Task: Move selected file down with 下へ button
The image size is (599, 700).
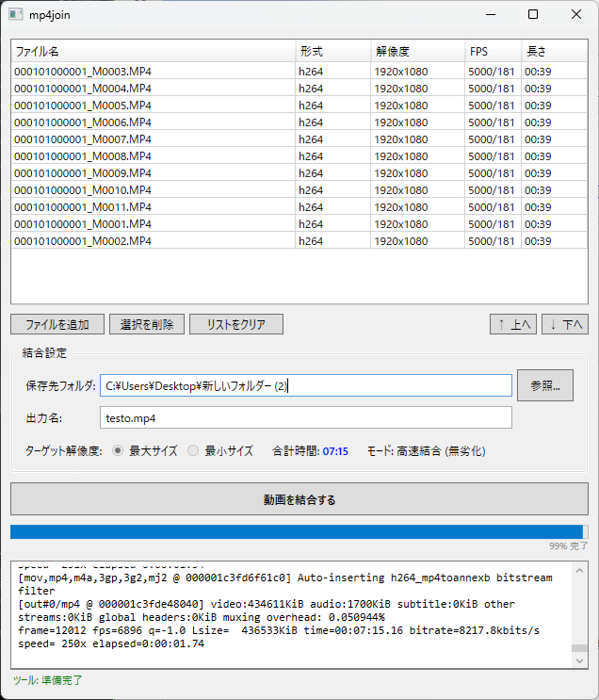Action: coord(565,324)
